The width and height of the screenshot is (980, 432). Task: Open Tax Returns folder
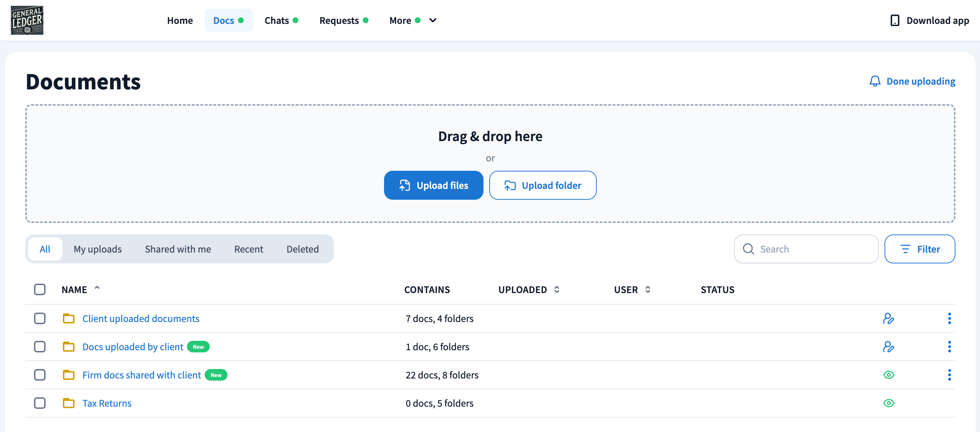pyautogui.click(x=107, y=403)
